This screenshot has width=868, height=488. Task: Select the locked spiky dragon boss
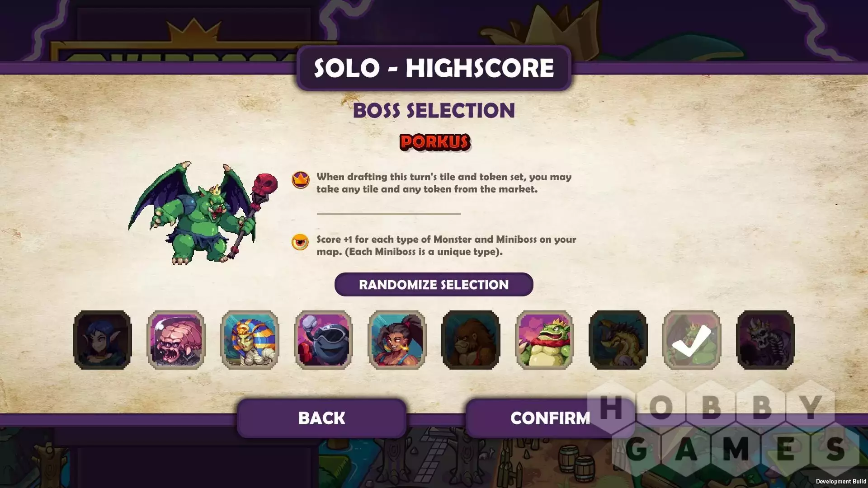tap(618, 340)
